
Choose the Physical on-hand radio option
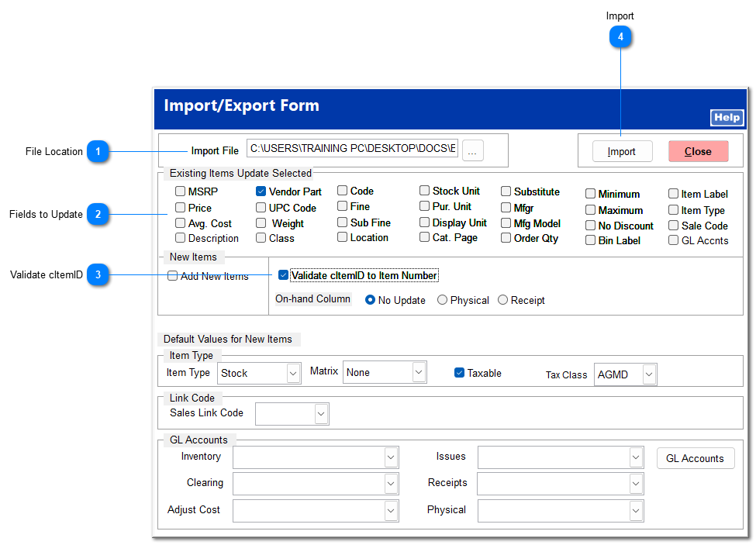[x=442, y=300]
